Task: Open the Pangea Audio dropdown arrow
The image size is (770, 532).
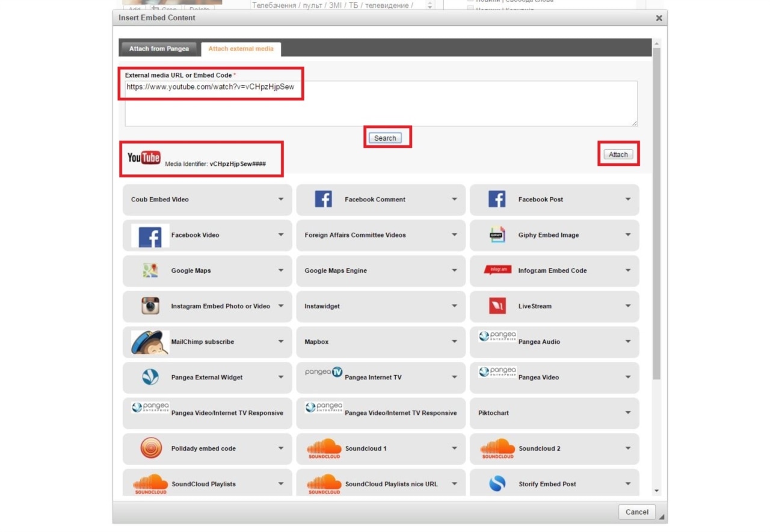Action: point(628,341)
